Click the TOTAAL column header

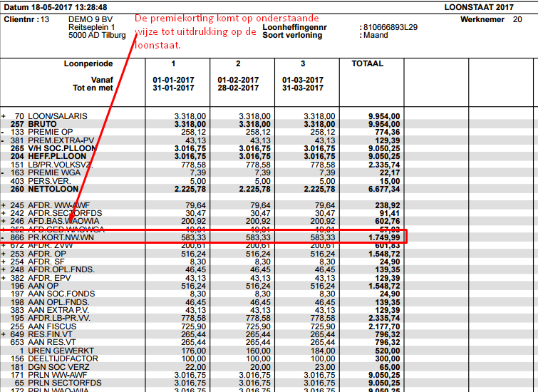[367, 63]
